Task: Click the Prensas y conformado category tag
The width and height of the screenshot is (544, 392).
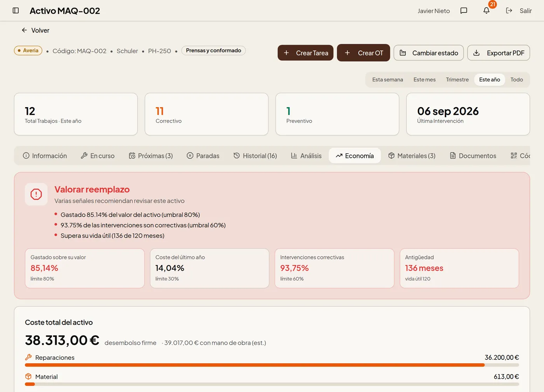Action: tap(213, 50)
